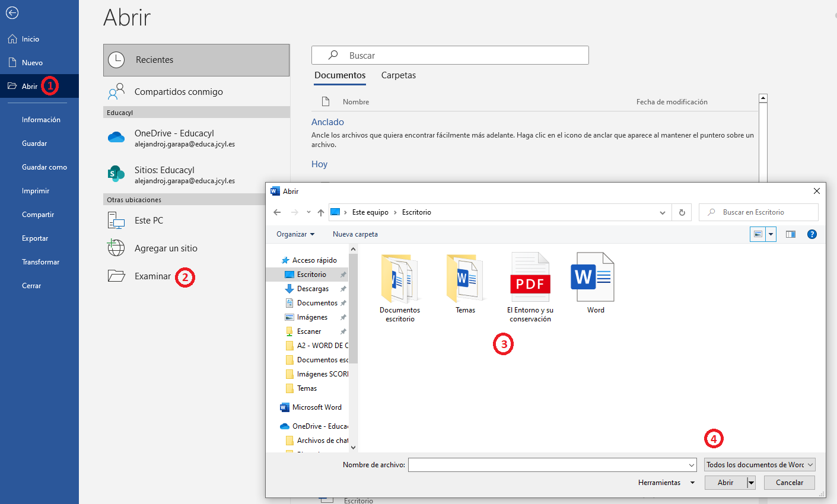837x504 pixels.
Task: Open the file type filter dropdown
Action: 760,465
